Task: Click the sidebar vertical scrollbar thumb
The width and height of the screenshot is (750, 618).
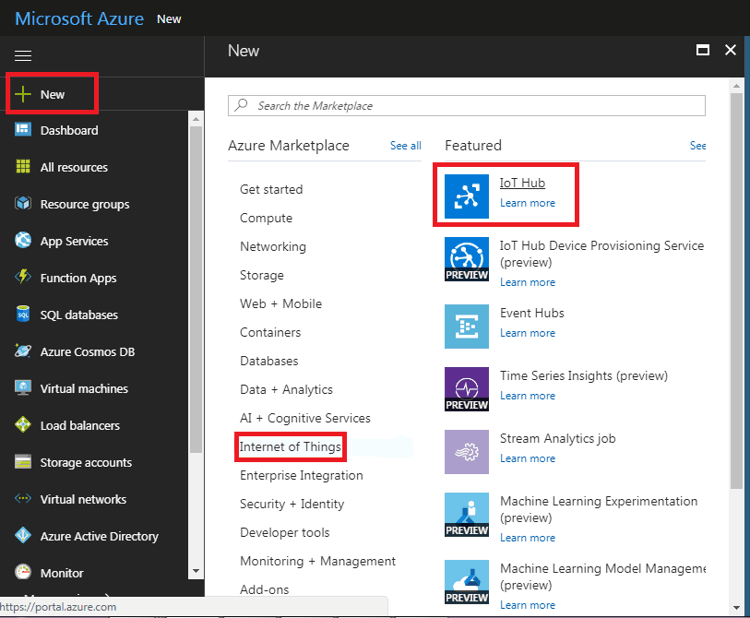Action: click(196, 289)
